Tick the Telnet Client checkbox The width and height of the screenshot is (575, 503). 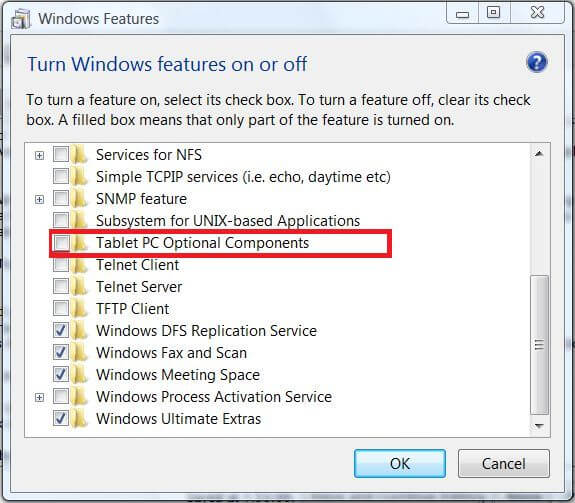[x=61, y=264]
